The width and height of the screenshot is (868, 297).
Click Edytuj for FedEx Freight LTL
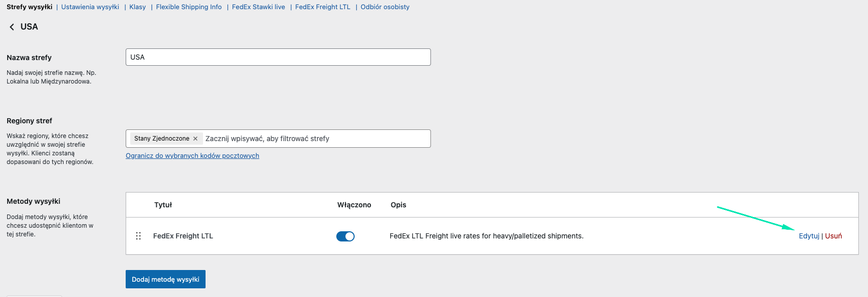(x=809, y=236)
